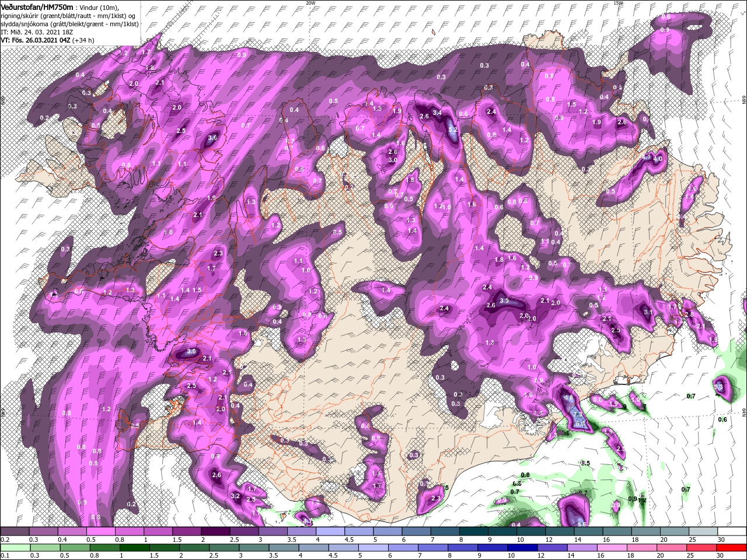Viewport: 747px width, 560px height.
Task: Click the 'VT: Fös. 26.03.2021 04Z' valid time
Action: pos(36,40)
